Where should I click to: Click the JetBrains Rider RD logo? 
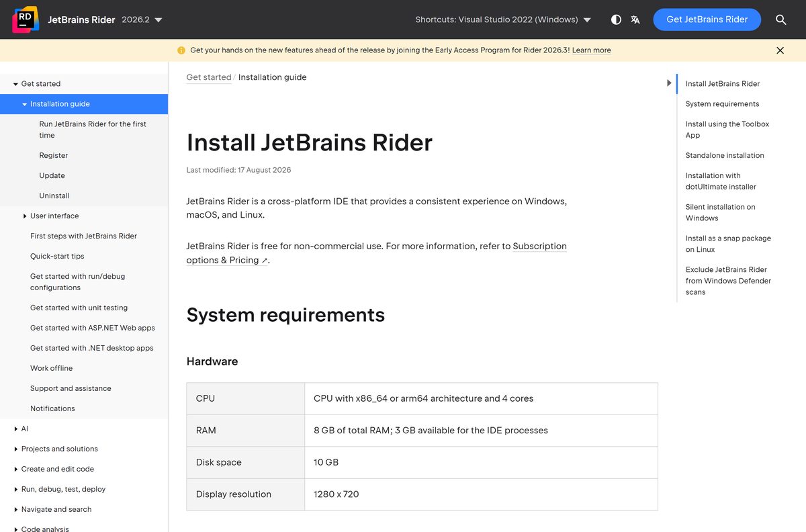pyautogui.click(x=25, y=19)
